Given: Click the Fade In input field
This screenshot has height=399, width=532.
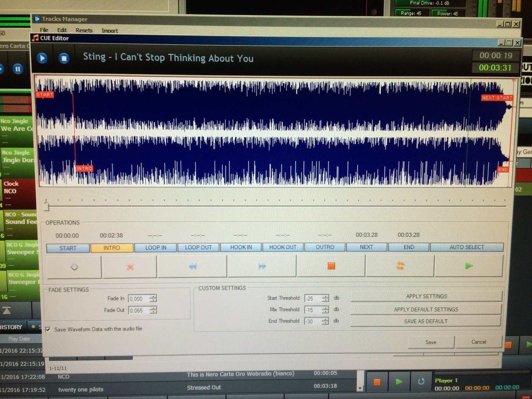Looking at the screenshot, I should click(x=139, y=299).
